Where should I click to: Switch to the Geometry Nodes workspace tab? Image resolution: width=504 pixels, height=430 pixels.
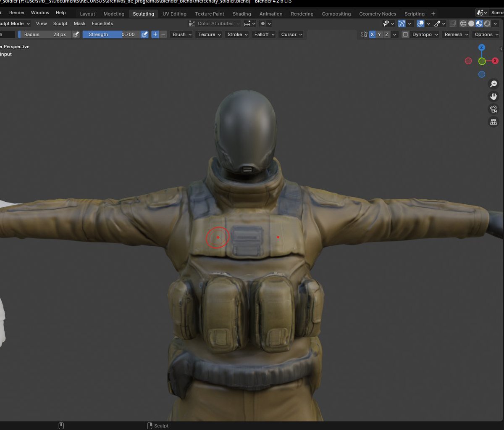pyautogui.click(x=377, y=14)
